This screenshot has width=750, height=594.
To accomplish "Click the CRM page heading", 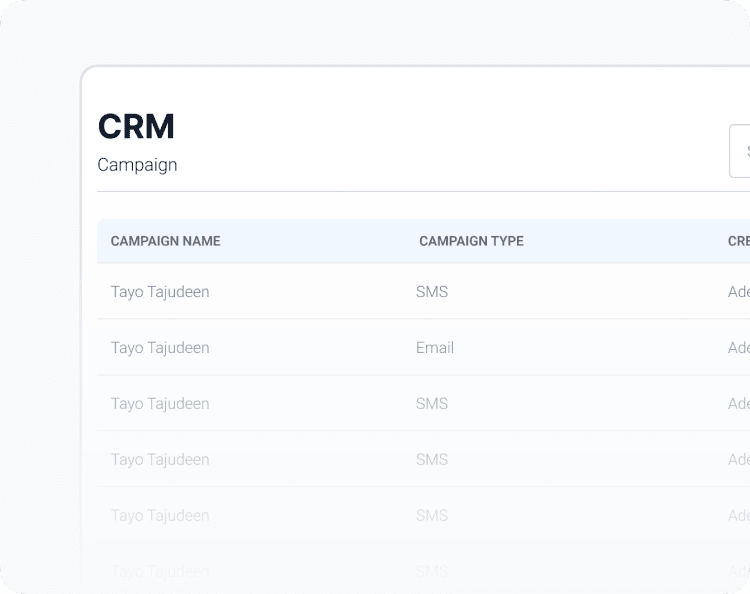I will 136,127.
